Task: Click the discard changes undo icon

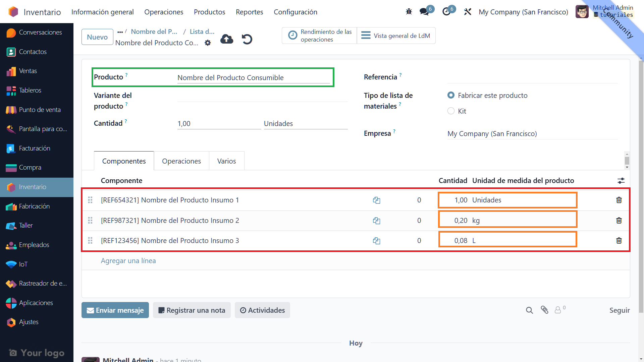Action: [247, 39]
